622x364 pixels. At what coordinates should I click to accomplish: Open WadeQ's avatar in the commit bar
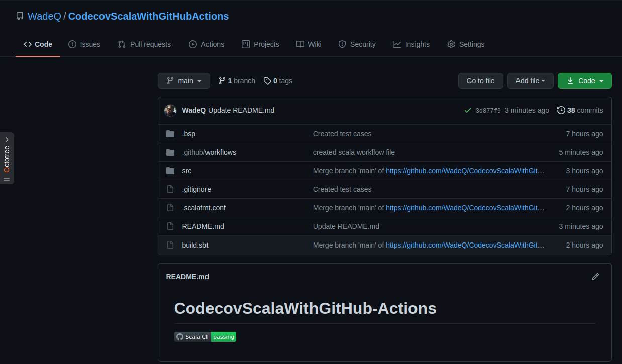170,110
